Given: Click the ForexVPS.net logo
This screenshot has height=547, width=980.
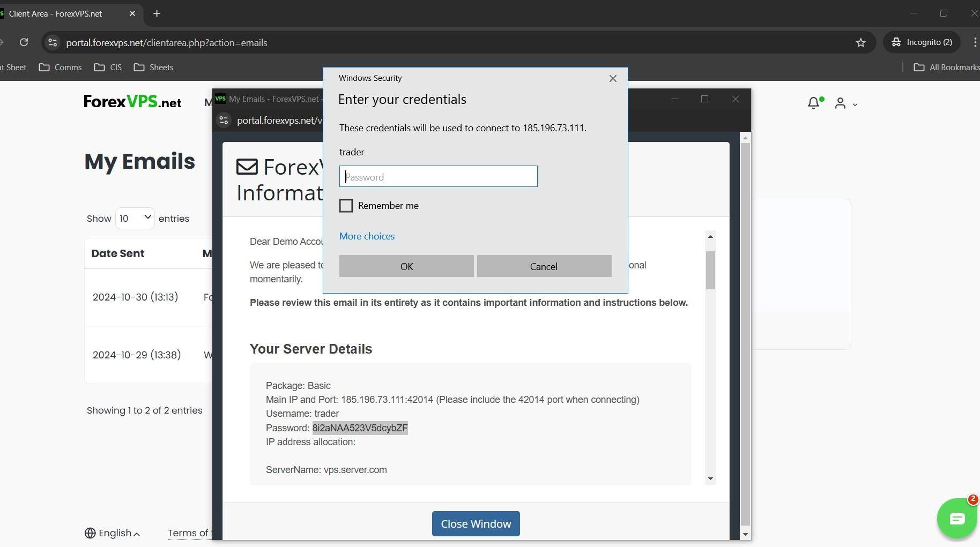Looking at the screenshot, I should pyautogui.click(x=132, y=102).
